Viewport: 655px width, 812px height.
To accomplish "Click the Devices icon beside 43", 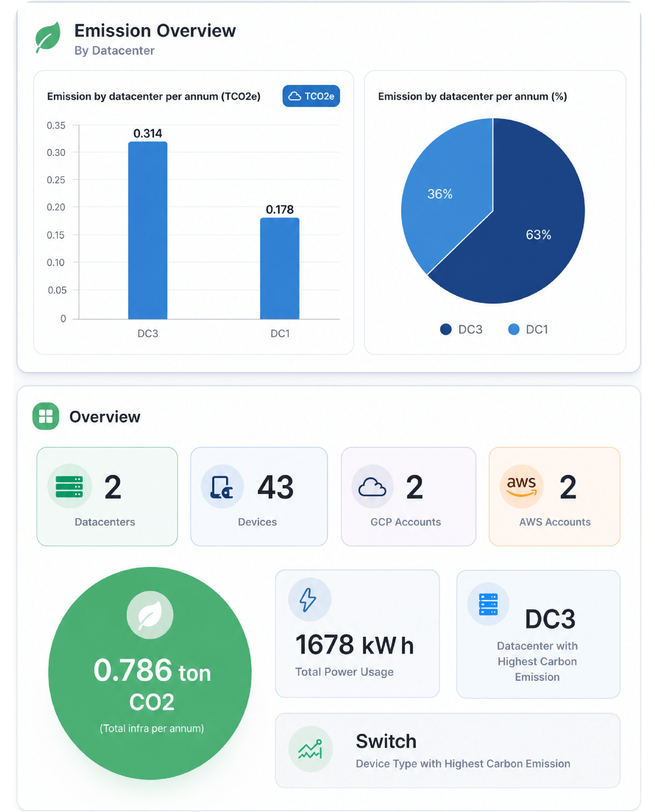I will [222, 487].
